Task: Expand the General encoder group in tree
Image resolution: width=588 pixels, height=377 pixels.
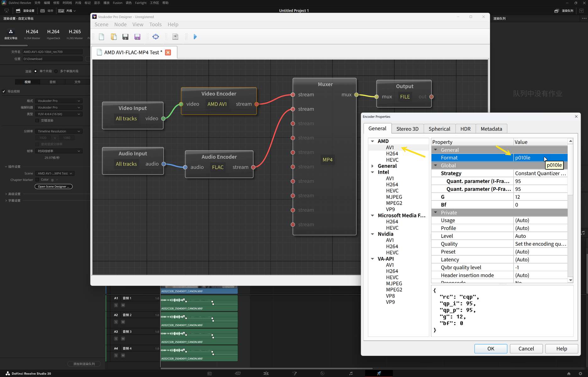Action: [x=372, y=166]
